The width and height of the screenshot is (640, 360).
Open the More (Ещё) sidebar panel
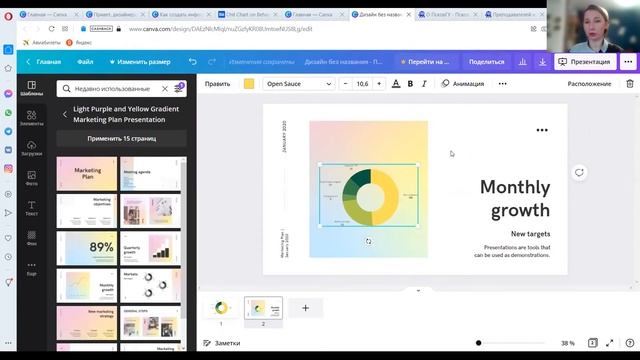(31, 268)
